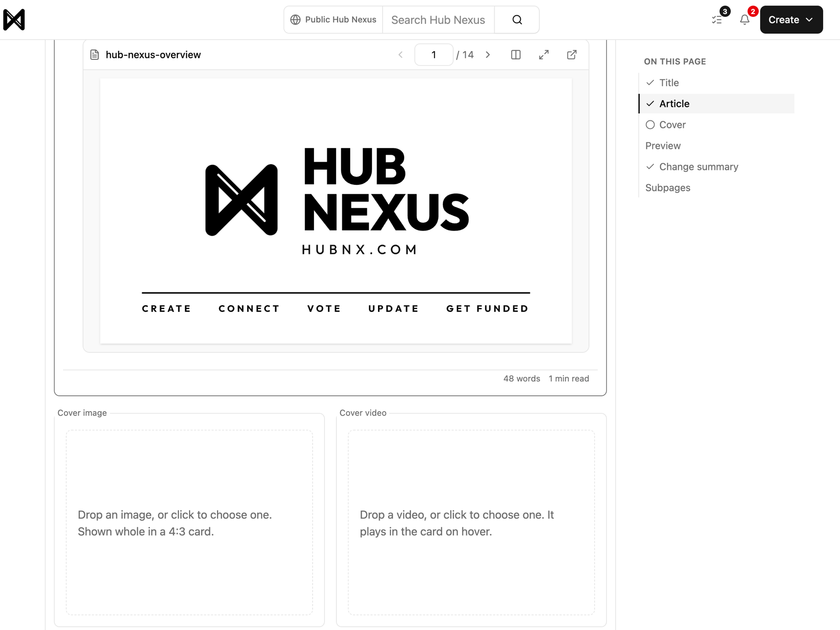Open the Hub Nexus home logo
This screenshot has width=840, height=630.
[x=14, y=20]
